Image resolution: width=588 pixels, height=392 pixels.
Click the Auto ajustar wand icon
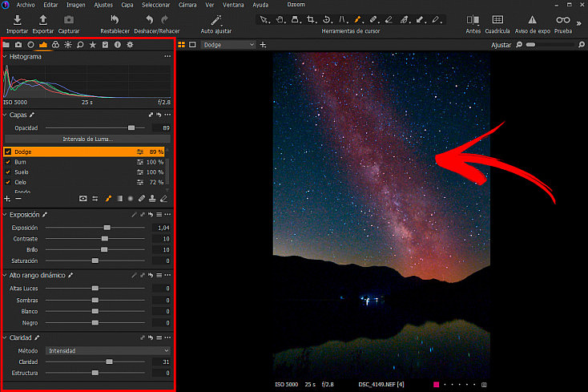(216, 20)
